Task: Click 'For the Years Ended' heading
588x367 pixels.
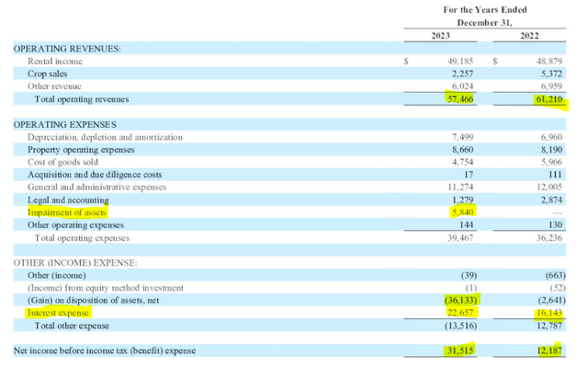Action: pyautogui.click(x=485, y=10)
